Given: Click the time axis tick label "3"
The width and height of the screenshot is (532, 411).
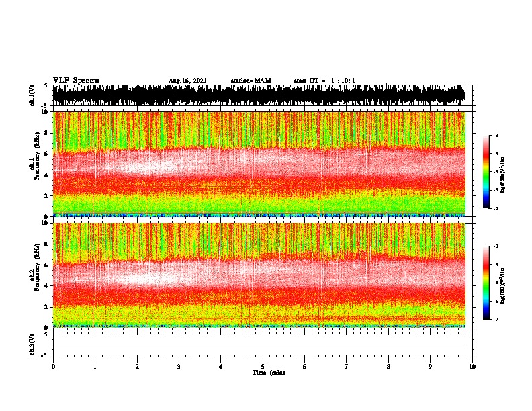Looking at the screenshot, I should click(179, 367).
